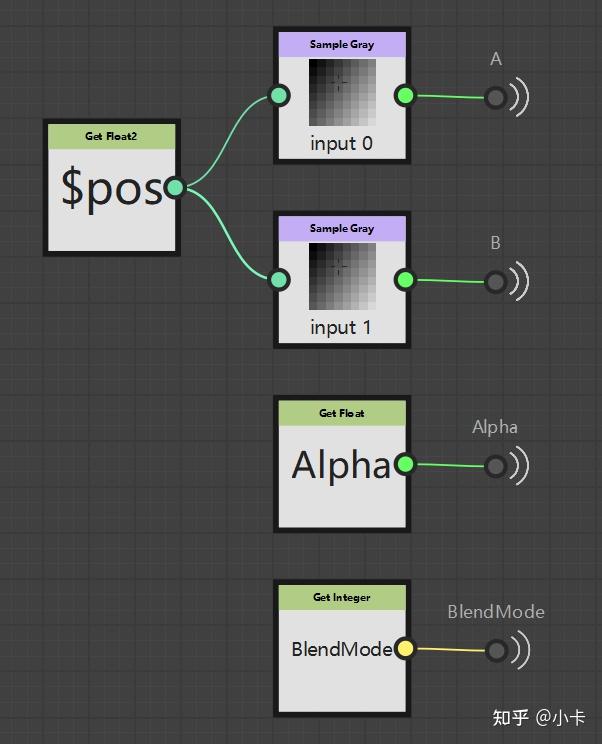Click input connector of Sample Gray input 1
Screen dimensions: 602x744
(x=279, y=280)
